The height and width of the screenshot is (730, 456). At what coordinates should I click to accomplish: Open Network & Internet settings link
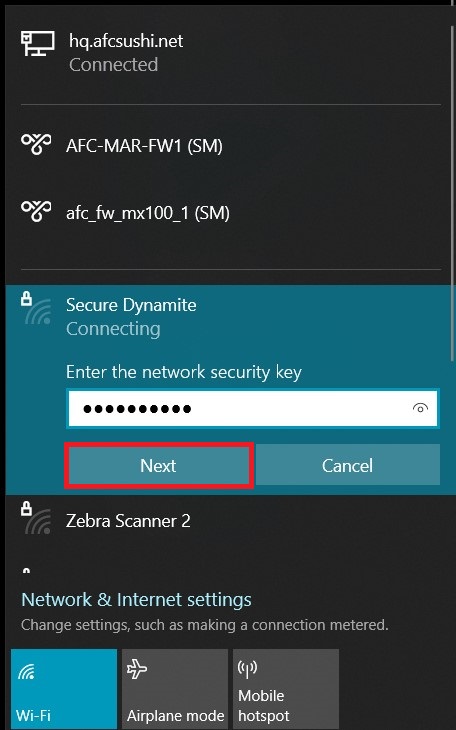click(x=136, y=600)
